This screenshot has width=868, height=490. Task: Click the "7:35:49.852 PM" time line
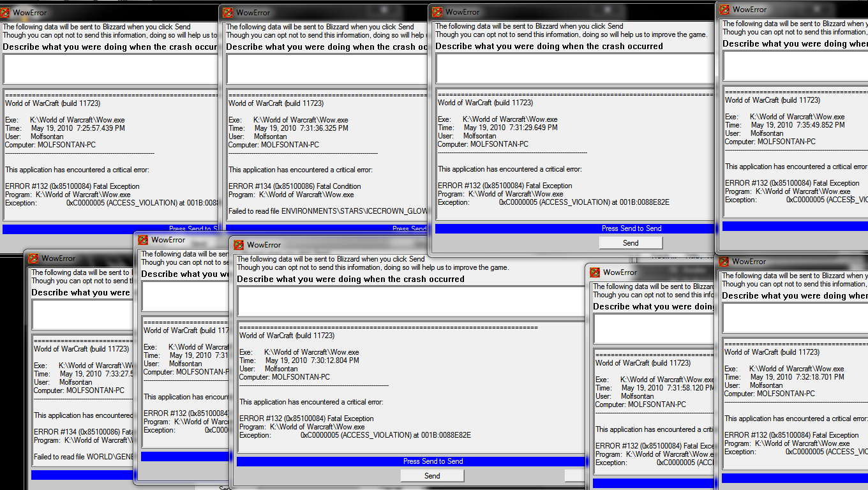coord(785,125)
